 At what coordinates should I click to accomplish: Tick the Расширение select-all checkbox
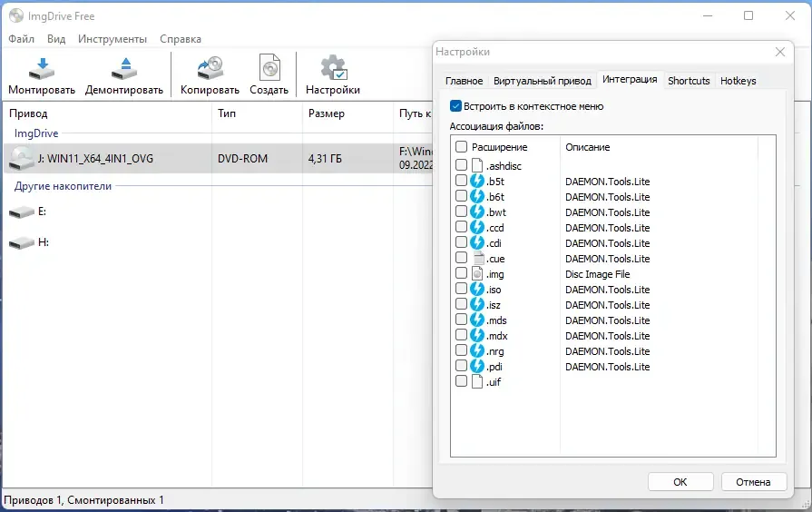click(461, 147)
